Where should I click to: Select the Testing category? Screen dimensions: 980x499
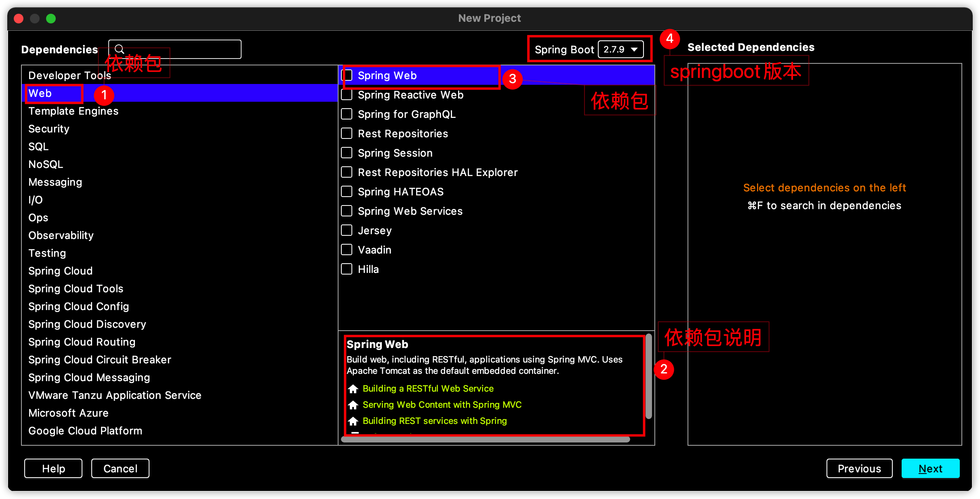coord(179,253)
